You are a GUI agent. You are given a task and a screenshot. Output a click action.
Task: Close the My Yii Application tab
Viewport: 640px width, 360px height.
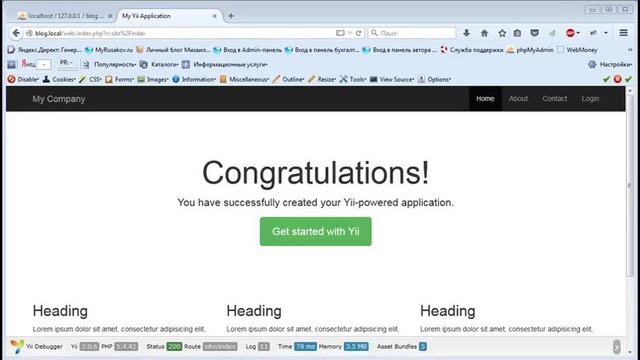pyautogui.click(x=215, y=16)
